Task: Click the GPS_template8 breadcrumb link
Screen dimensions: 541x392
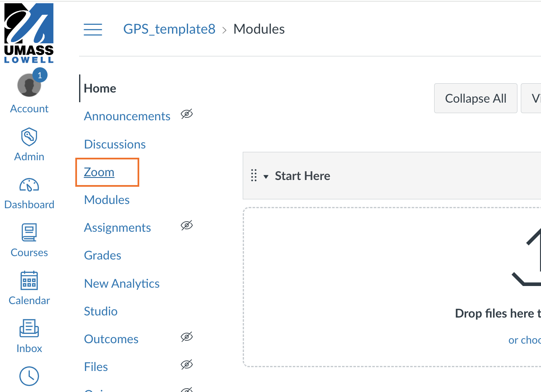Action: coord(169,29)
